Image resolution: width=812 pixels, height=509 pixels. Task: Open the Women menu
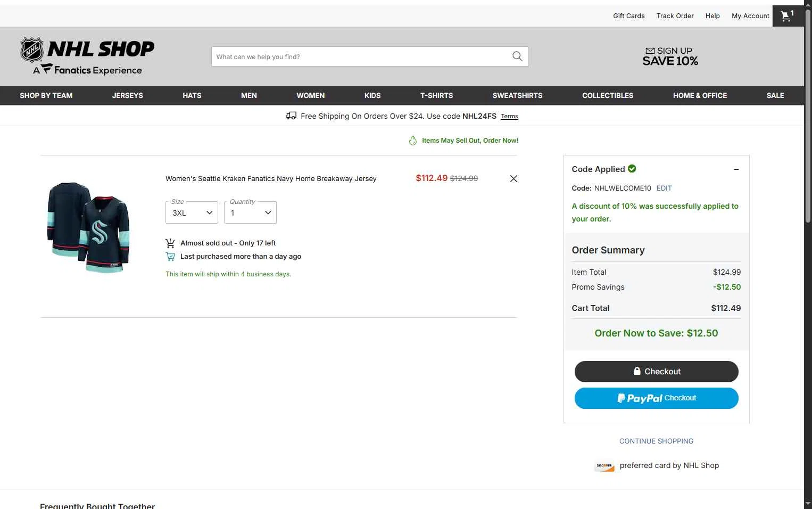point(311,95)
